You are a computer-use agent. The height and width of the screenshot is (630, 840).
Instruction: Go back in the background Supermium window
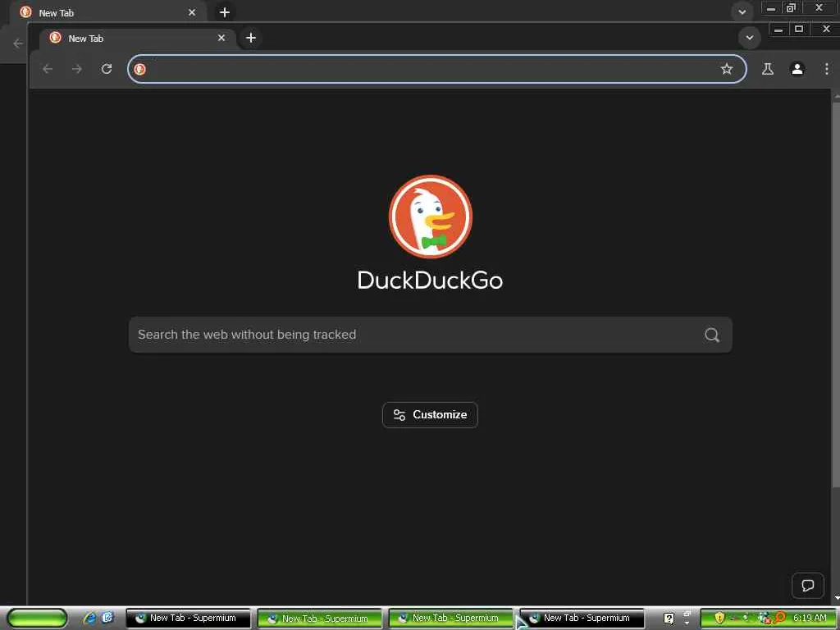pos(18,43)
